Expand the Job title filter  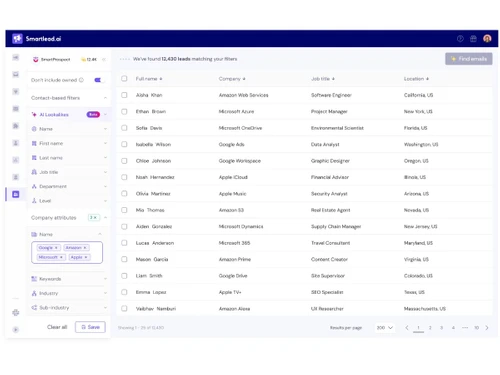pos(105,172)
